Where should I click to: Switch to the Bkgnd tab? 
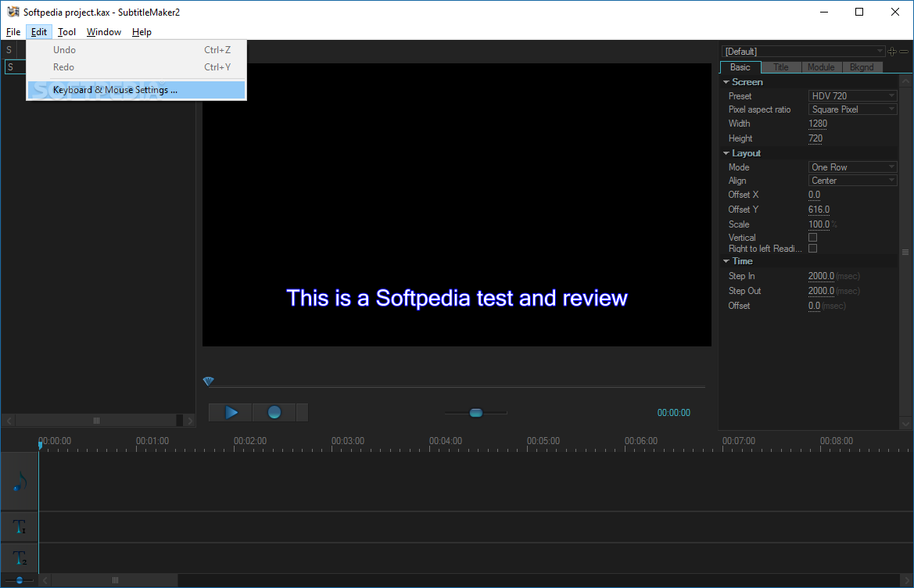coord(862,67)
